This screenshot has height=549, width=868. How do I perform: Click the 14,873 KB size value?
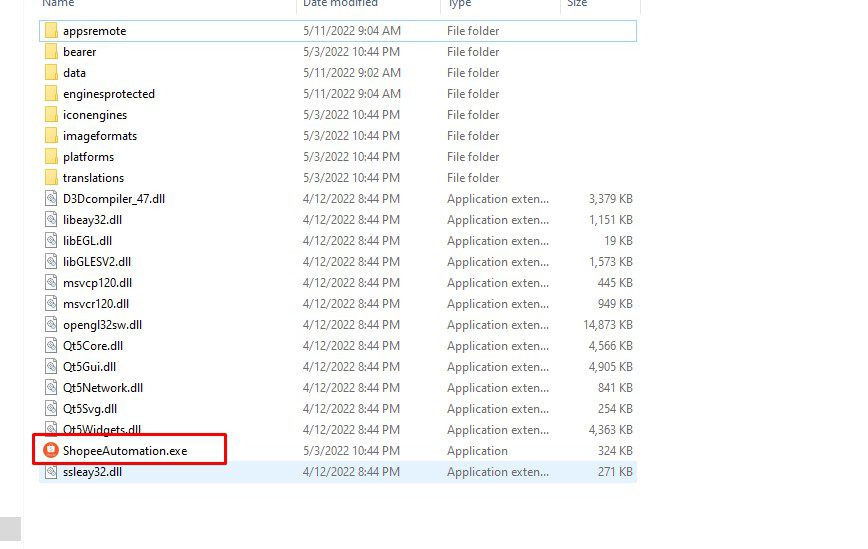pyautogui.click(x=608, y=325)
